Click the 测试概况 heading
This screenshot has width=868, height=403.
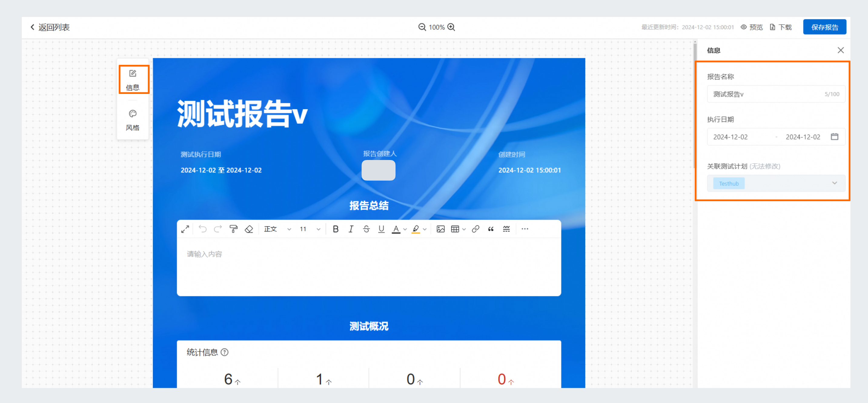369,326
